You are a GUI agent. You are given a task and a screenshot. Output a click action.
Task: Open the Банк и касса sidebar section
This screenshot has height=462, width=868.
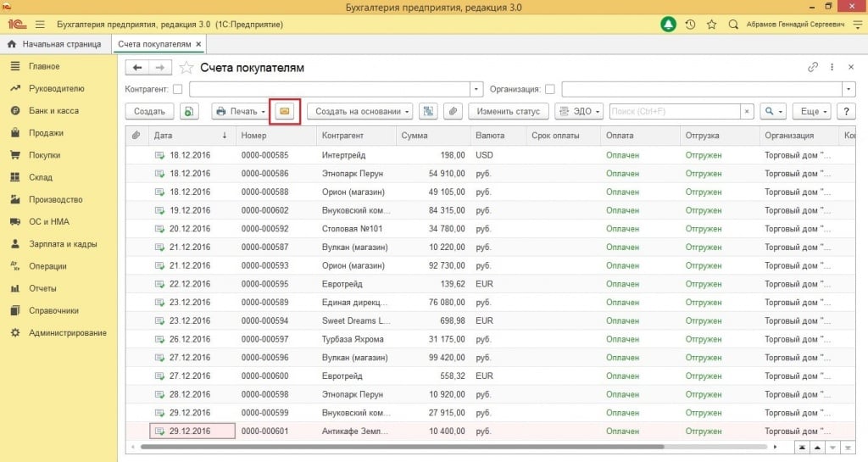[x=53, y=110]
